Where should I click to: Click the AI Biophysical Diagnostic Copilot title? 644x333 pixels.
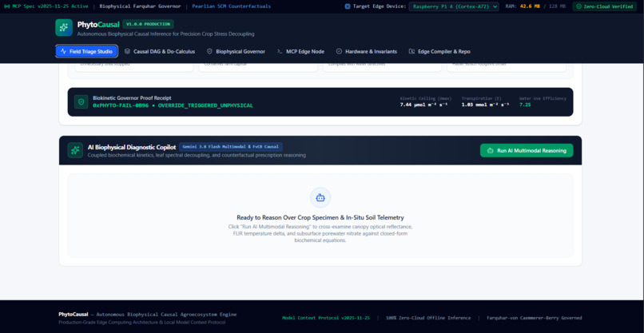click(x=131, y=147)
